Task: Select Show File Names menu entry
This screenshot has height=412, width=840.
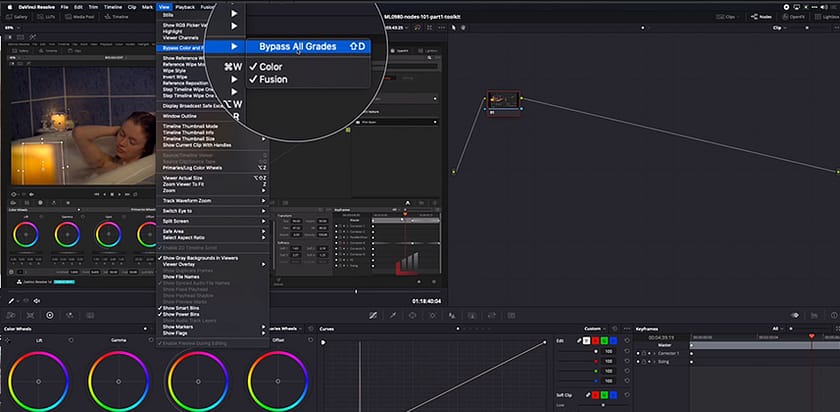Action: point(212,276)
